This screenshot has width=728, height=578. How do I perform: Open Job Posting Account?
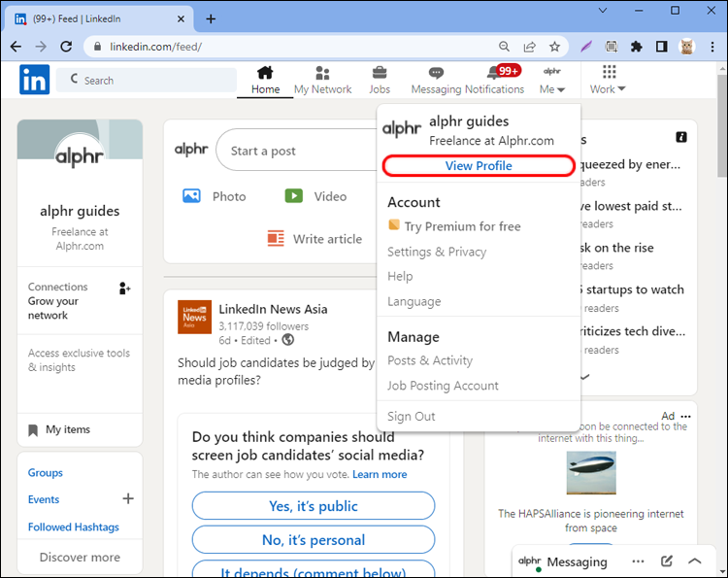(443, 386)
